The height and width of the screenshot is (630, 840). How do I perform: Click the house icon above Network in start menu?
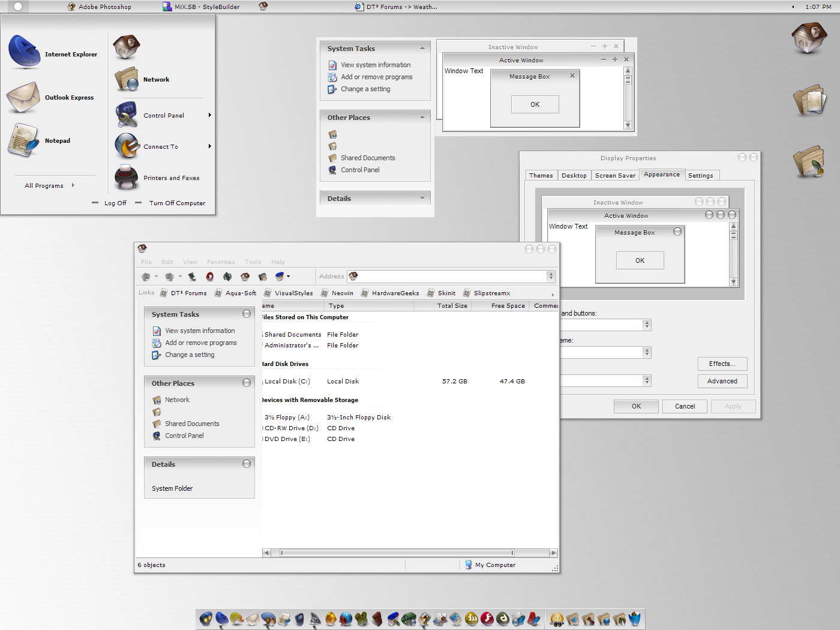(x=127, y=47)
